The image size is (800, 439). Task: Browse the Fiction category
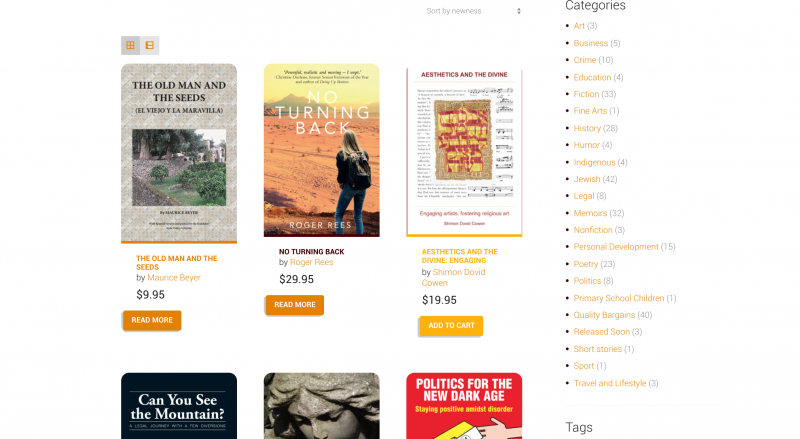tap(586, 94)
